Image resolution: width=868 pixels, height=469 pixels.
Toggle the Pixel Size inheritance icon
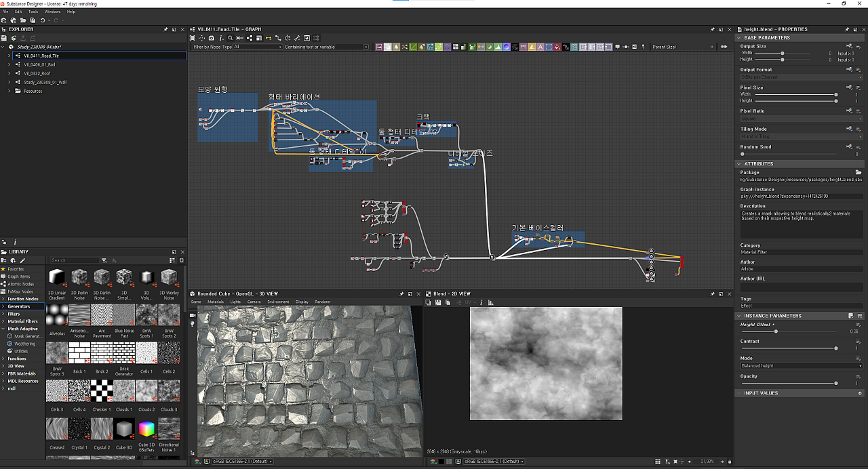[x=850, y=87]
